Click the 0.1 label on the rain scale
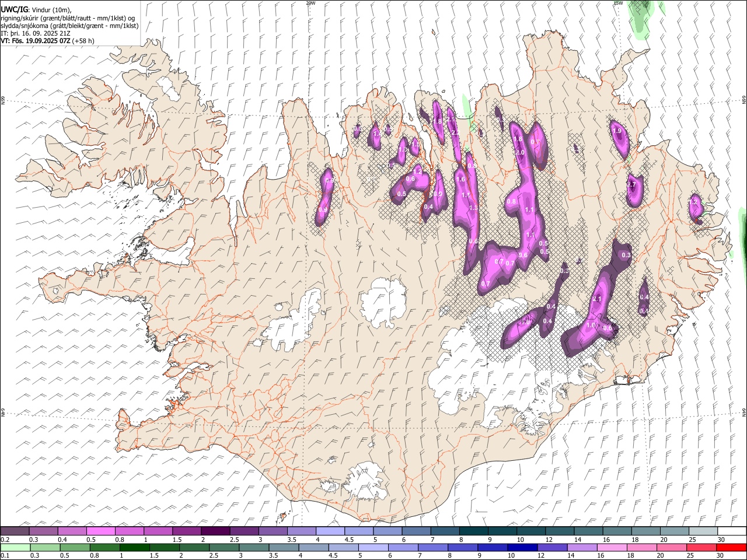This screenshot has height=560, width=747. pyautogui.click(x=4, y=555)
